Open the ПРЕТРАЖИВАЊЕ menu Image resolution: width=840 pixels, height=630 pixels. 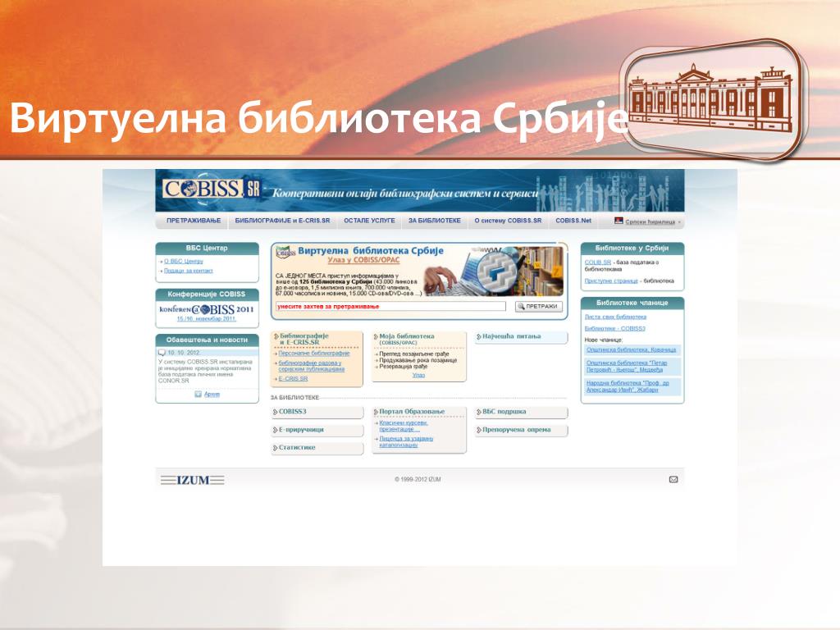coord(194,221)
